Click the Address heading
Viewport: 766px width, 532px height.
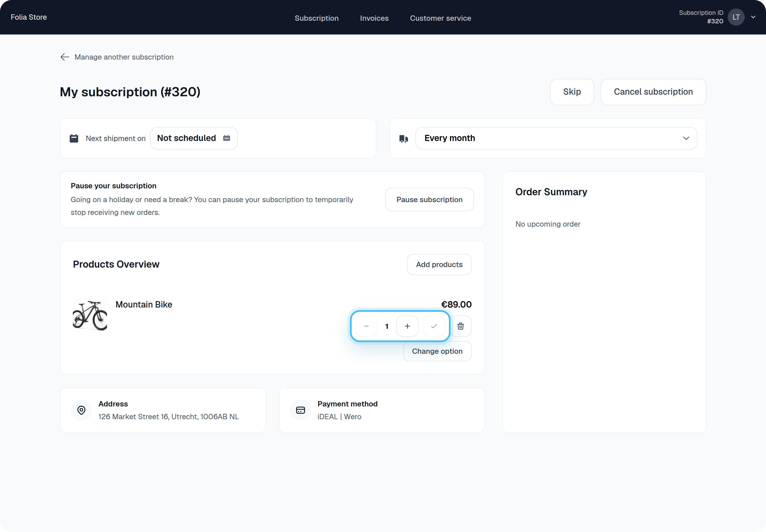pyautogui.click(x=113, y=404)
